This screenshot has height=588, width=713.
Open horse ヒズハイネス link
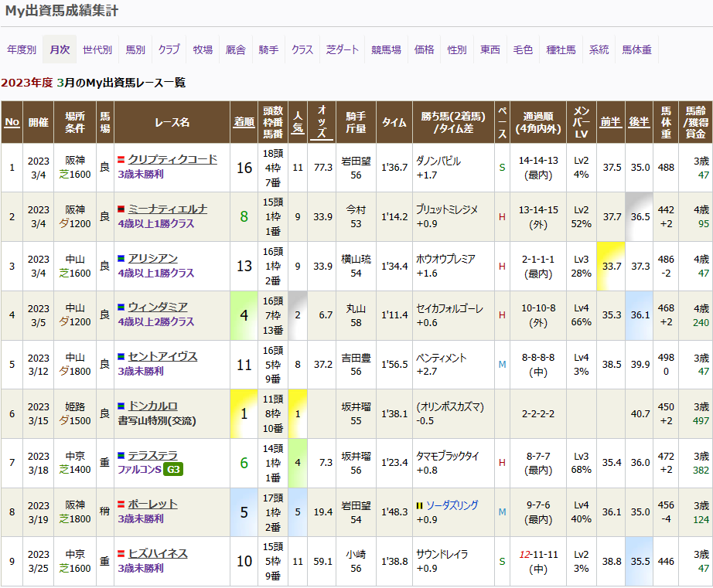click(x=158, y=554)
